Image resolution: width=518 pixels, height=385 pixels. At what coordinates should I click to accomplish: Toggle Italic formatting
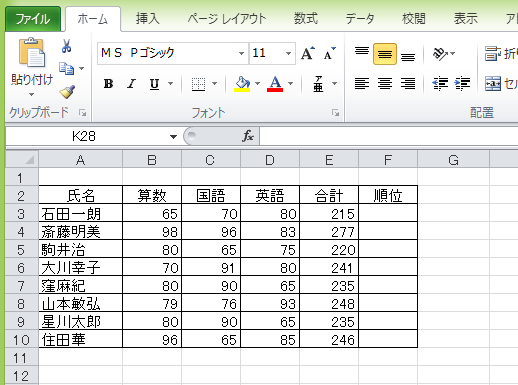point(132,83)
